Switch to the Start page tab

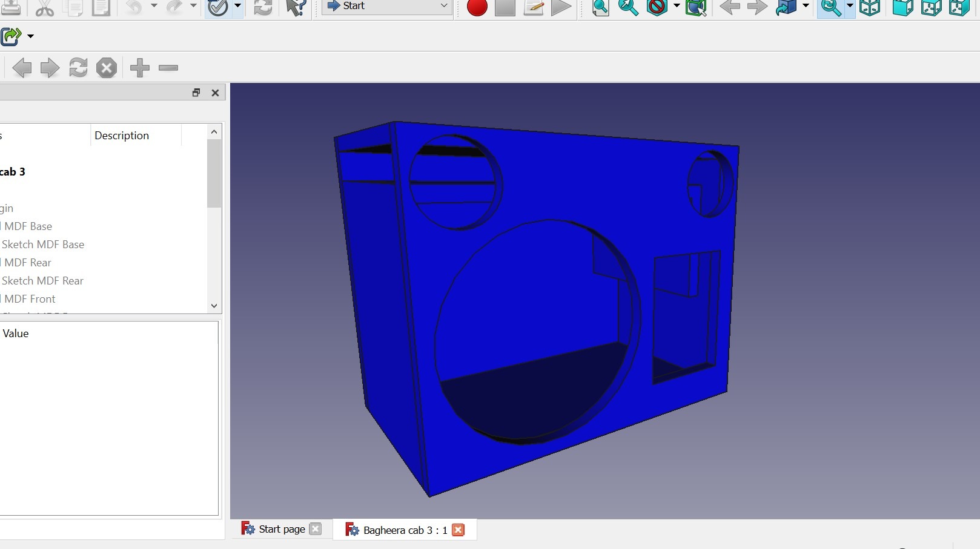pyautogui.click(x=282, y=529)
